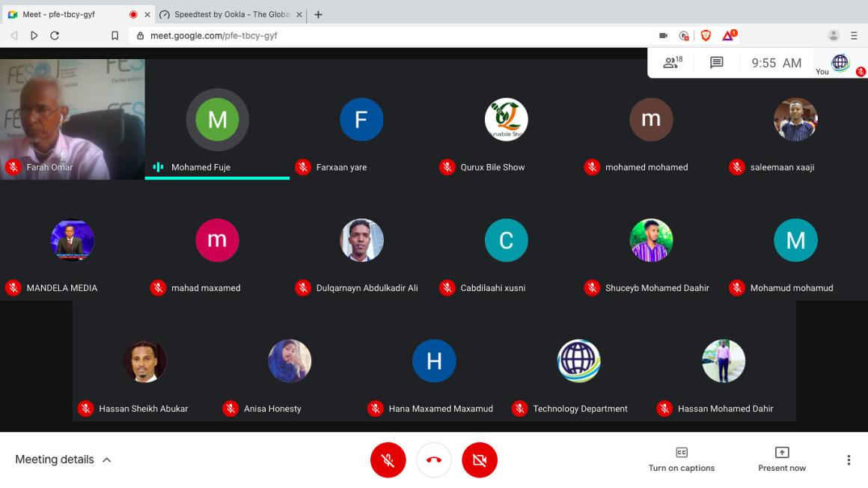Select the Meet pfe-tbcy-gyf tab

point(67,14)
